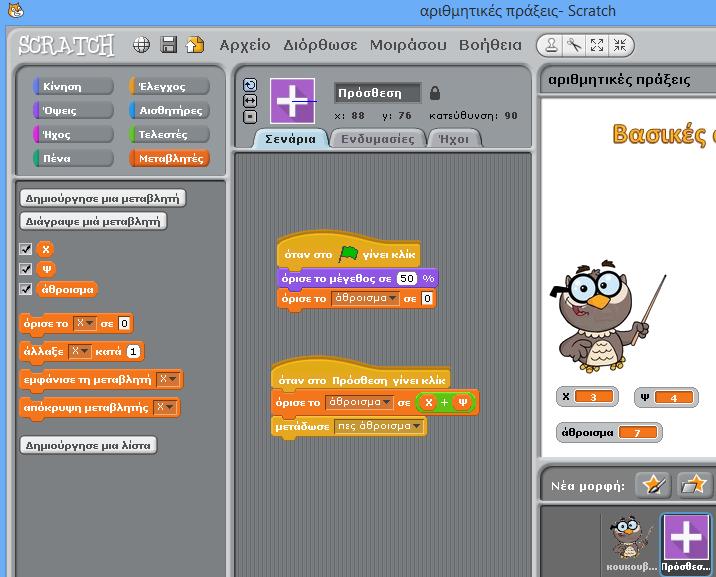Open the Διόρθωσε menu
Viewport: 716px width, 577px height.
(320, 45)
